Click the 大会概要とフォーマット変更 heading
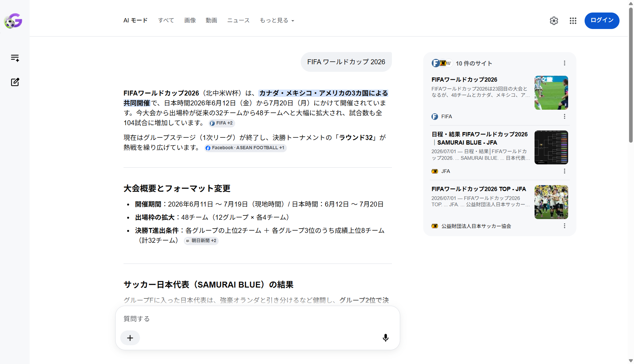The image size is (634, 364). click(177, 188)
